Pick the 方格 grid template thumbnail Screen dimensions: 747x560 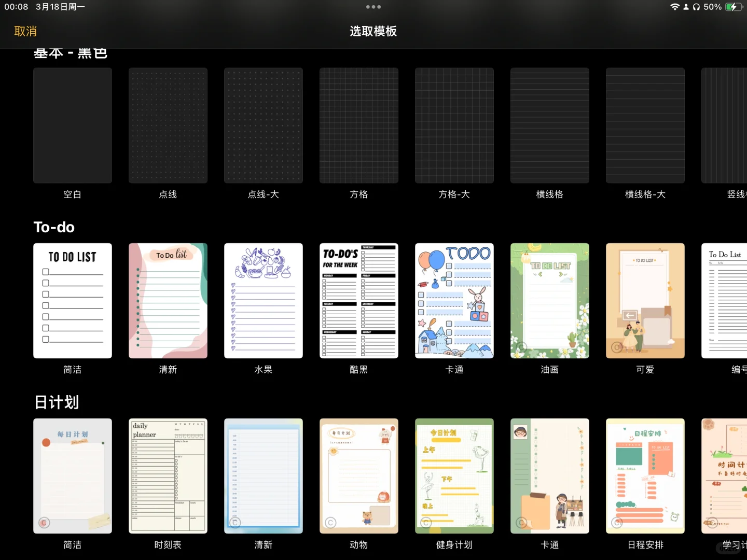(x=359, y=125)
